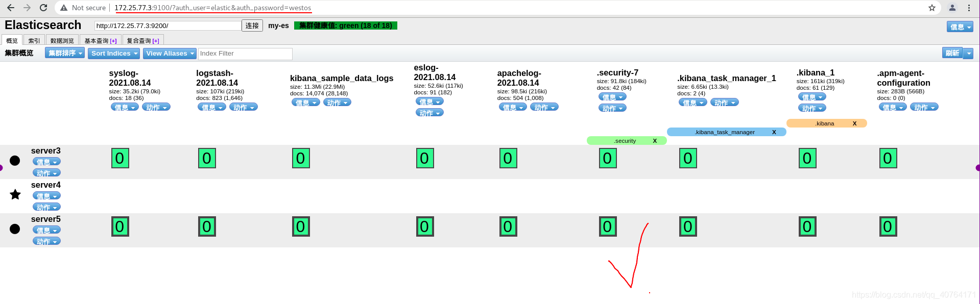Click the server4 master star icon
The height and width of the screenshot is (304, 980).
(15, 194)
